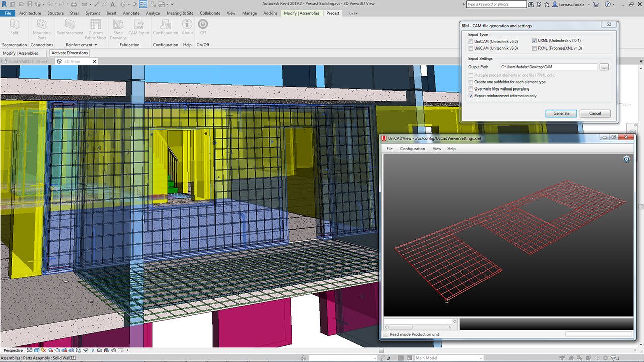This screenshot has width=644, height=362.
Task: Click the Perspective label in view control bar
Action: pyautogui.click(x=13, y=350)
